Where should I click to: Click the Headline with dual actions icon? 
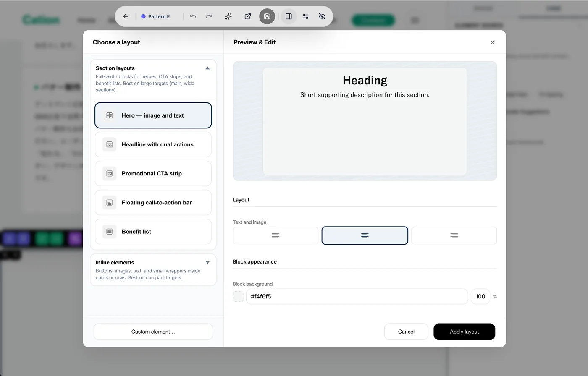pos(110,144)
